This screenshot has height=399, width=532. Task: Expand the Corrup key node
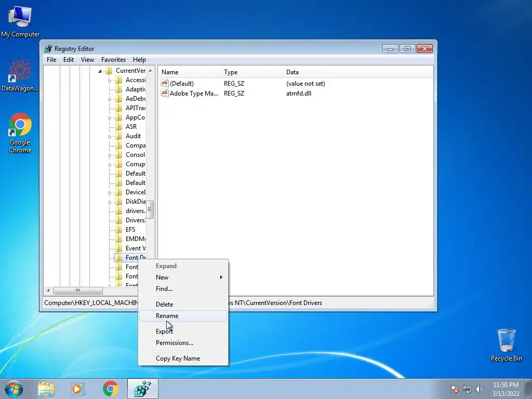click(x=110, y=165)
